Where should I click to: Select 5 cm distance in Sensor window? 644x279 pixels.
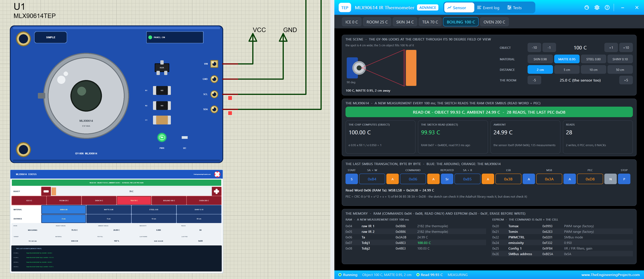coord(567,69)
